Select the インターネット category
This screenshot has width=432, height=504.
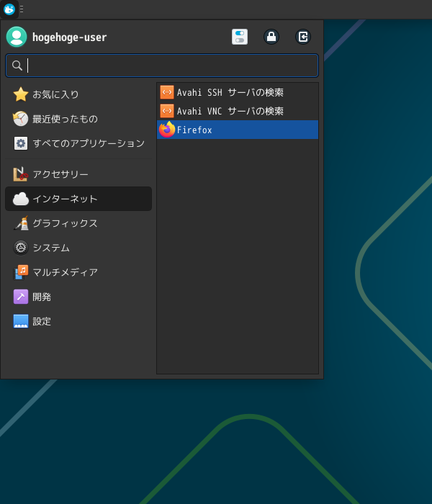click(x=65, y=199)
